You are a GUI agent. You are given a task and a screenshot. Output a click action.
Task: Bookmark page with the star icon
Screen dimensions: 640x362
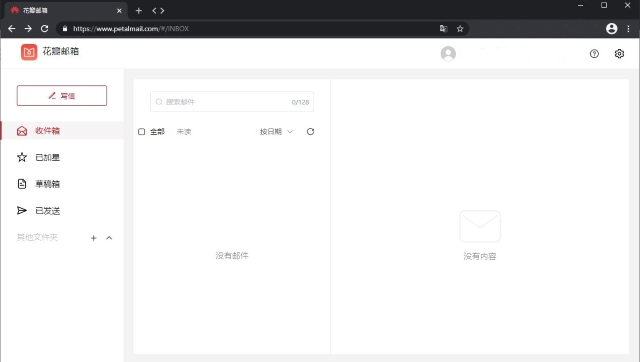pyautogui.click(x=460, y=29)
